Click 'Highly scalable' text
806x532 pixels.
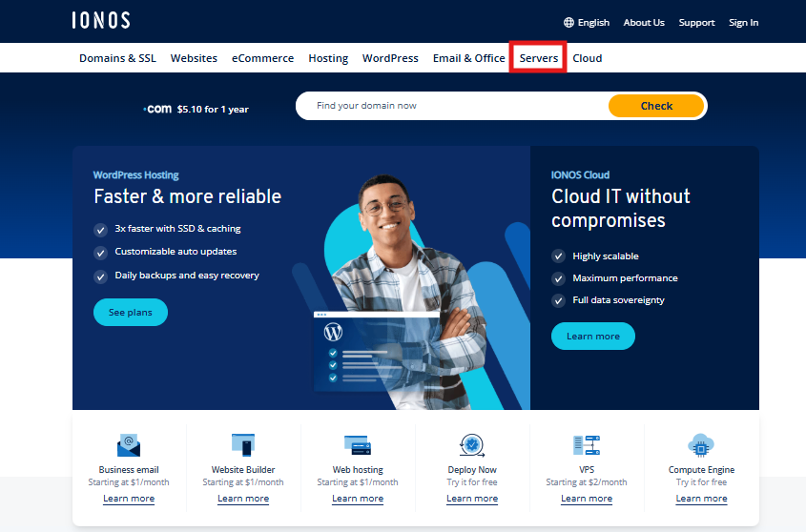606,256
